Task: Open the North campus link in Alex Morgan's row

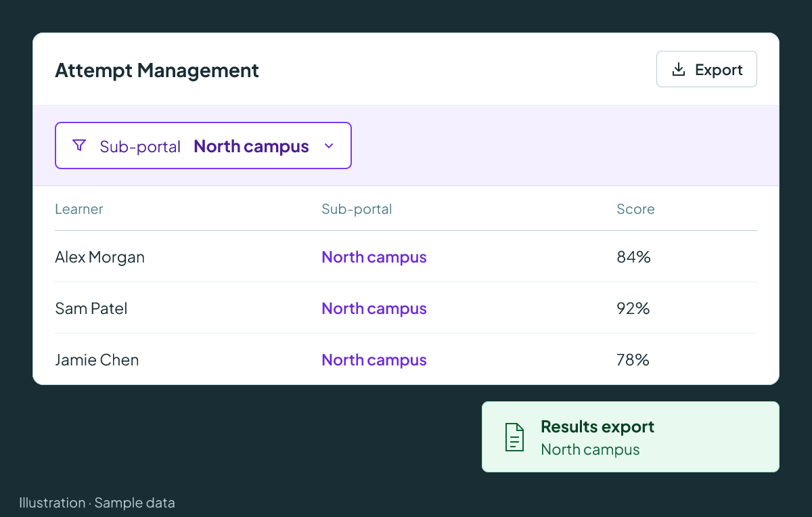Action: click(374, 257)
